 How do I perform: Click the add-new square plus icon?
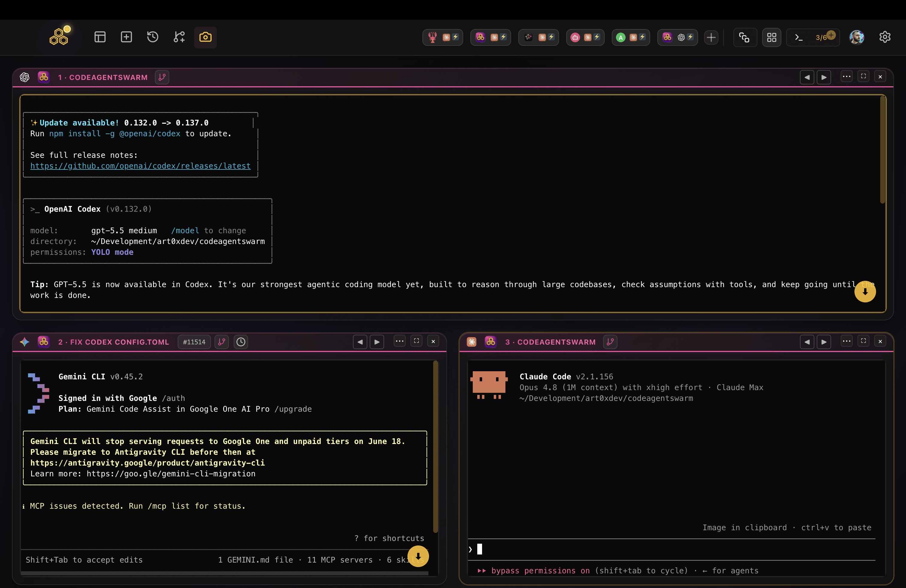(126, 37)
